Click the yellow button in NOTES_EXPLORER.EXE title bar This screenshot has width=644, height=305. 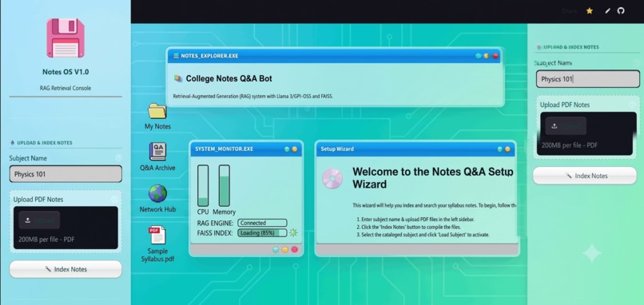coord(487,56)
